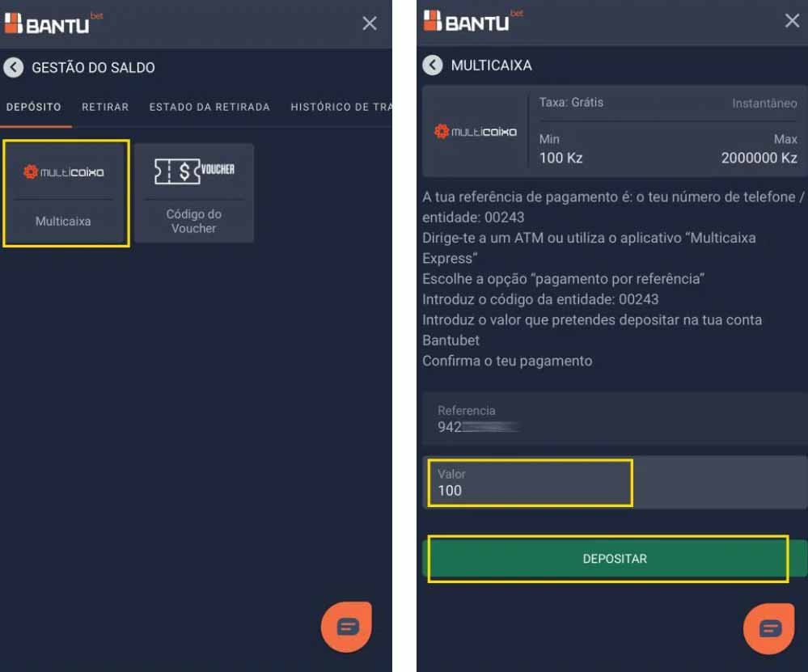Click the Multicaixa logo in the info card
Screen dimensions: 808x672
coord(475,132)
